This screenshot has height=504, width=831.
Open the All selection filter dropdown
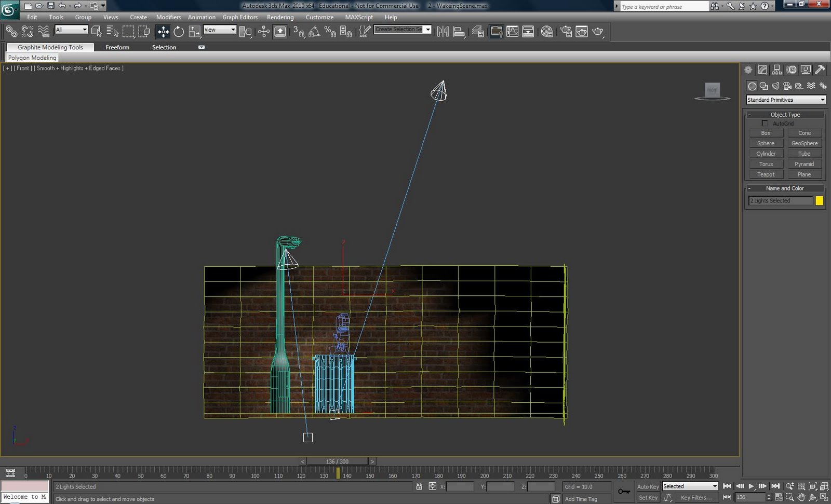(x=71, y=30)
